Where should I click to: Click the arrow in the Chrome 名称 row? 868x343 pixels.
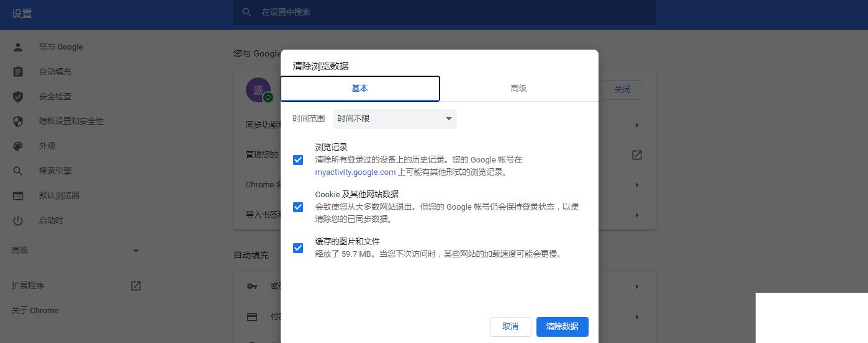coord(637,185)
